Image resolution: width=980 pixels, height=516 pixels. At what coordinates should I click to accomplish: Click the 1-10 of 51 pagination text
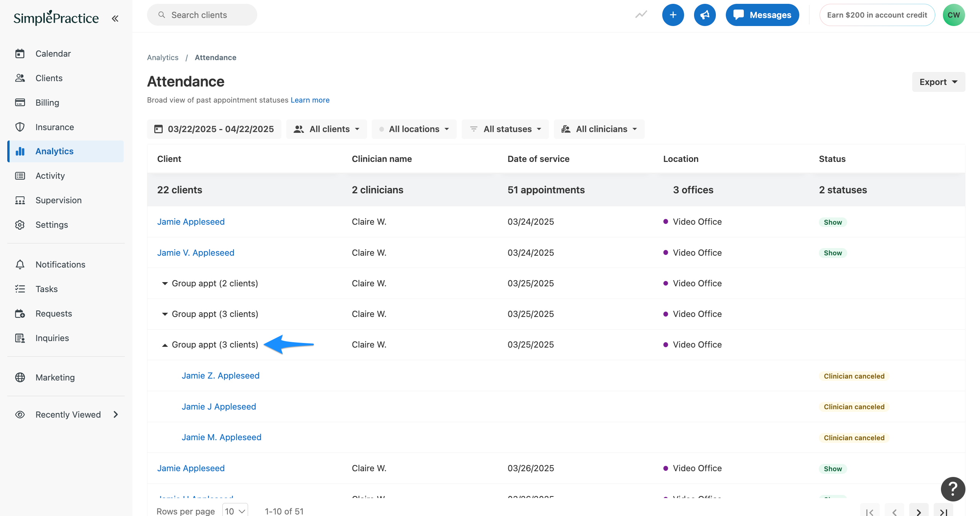[x=284, y=511]
